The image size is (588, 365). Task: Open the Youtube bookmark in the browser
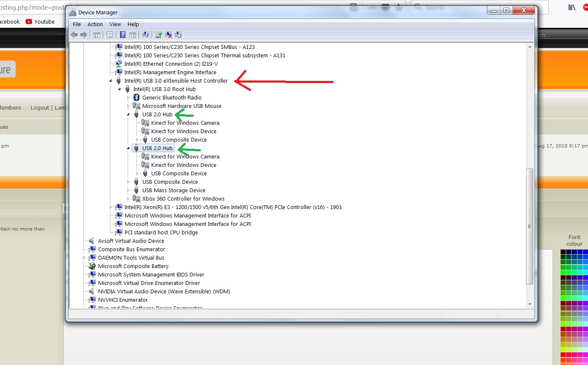click(x=40, y=21)
